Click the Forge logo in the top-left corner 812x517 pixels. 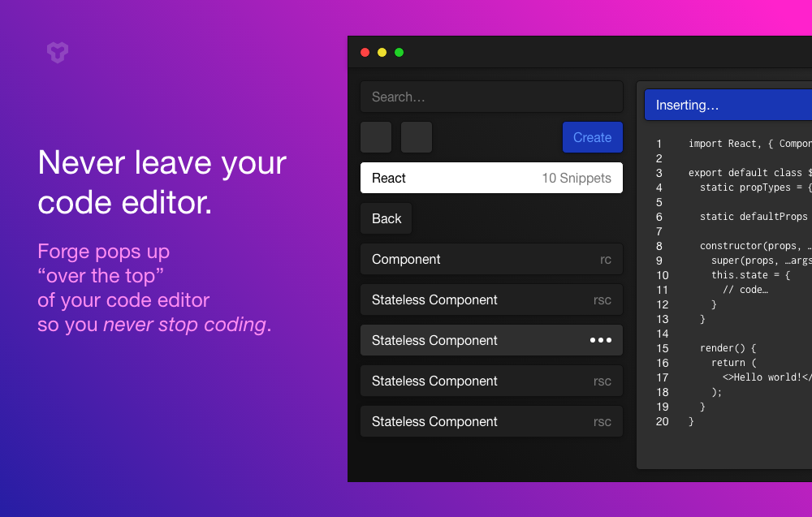57,53
